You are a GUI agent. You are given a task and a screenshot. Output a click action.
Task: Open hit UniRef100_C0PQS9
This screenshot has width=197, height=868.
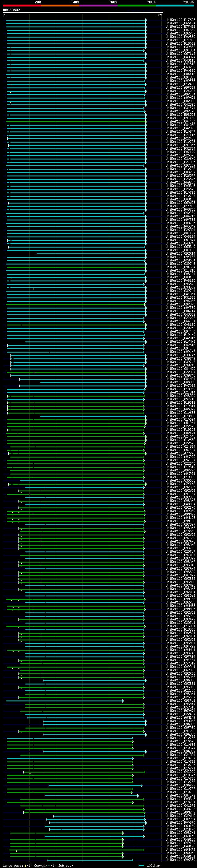click(180, 511)
